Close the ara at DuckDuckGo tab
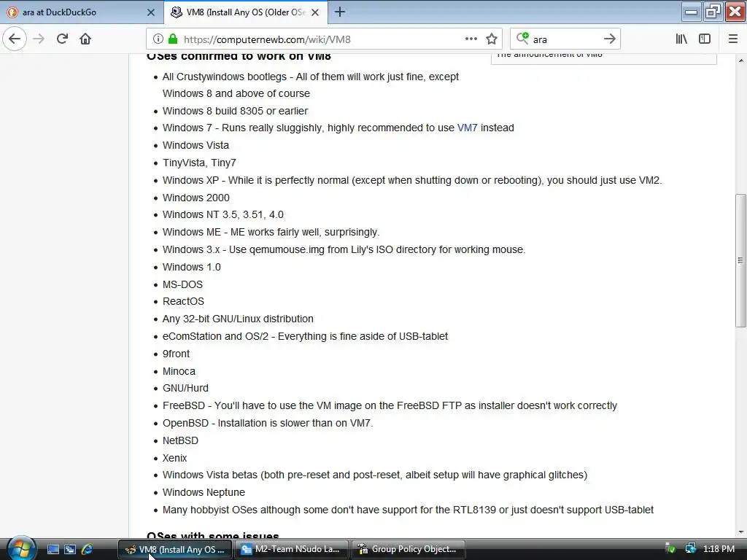Viewport: 747px width, 560px height. tap(150, 12)
